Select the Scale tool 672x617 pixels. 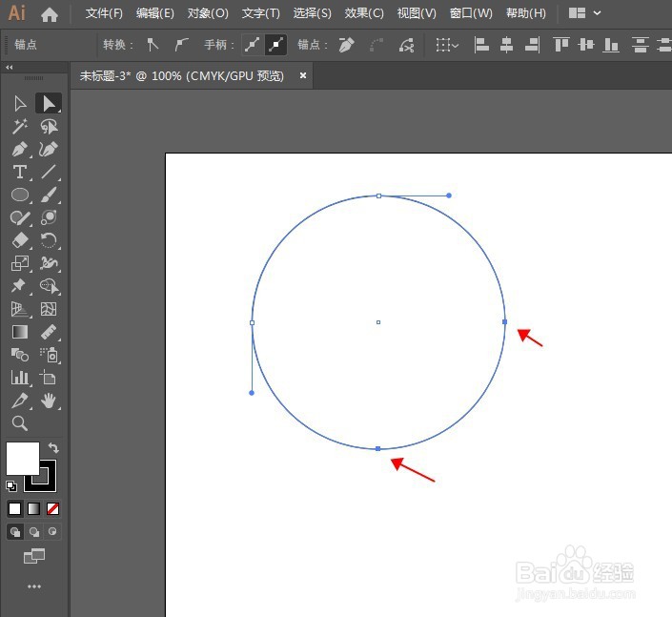click(20, 263)
